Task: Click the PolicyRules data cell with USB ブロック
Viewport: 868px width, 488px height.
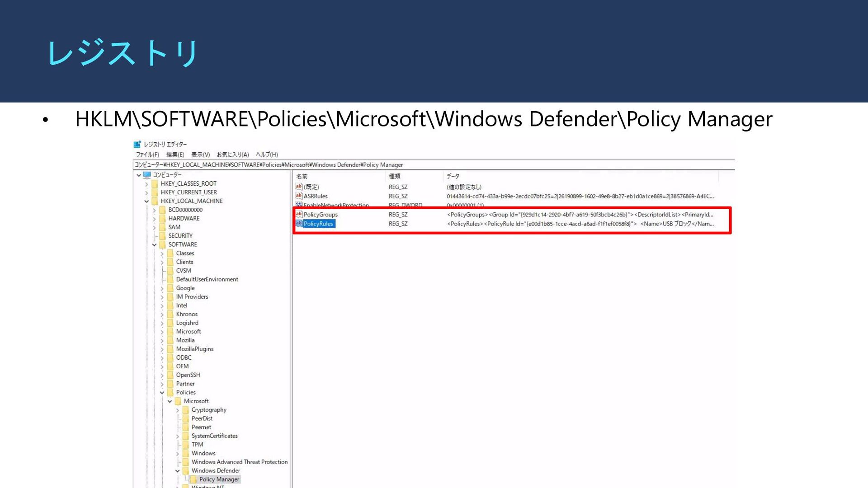Action: [x=580, y=224]
